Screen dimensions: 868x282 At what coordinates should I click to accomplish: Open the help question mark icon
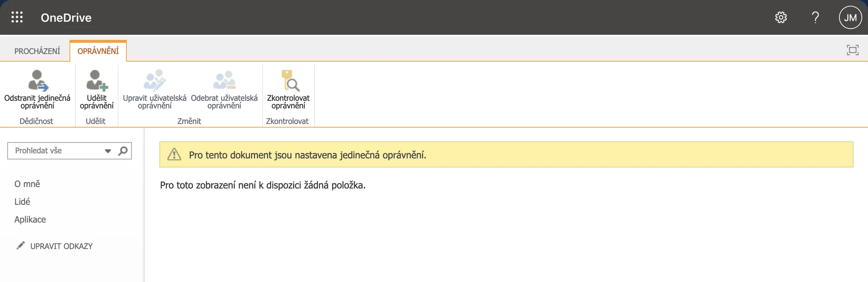[x=815, y=17]
